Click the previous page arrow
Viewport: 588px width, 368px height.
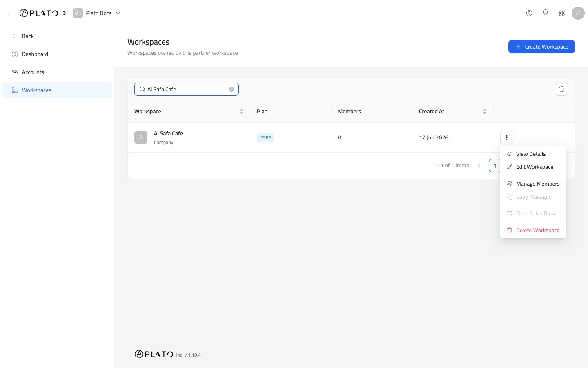(479, 166)
